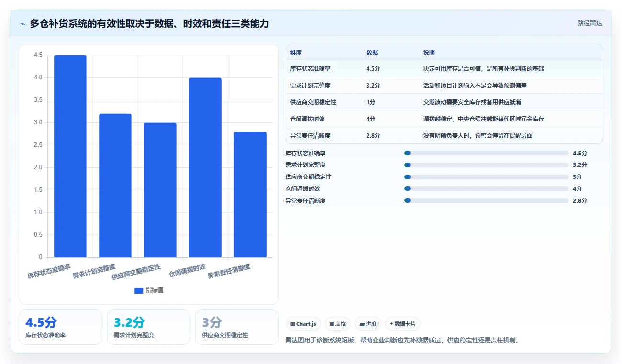Open the 4.5分 库存状态准确率 data card
Image resolution: width=622 pixels, height=364 pixels.
coord(60,327)
